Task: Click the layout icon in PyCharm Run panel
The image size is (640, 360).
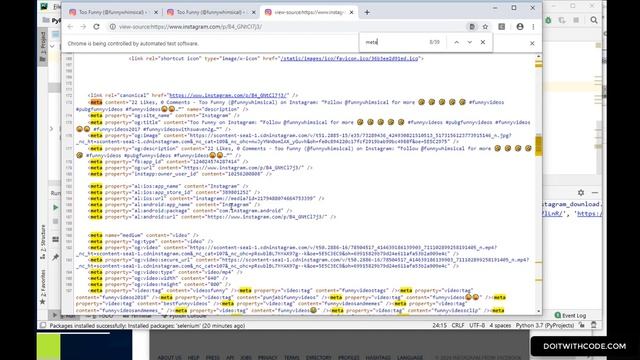Action: click(56, 239)
